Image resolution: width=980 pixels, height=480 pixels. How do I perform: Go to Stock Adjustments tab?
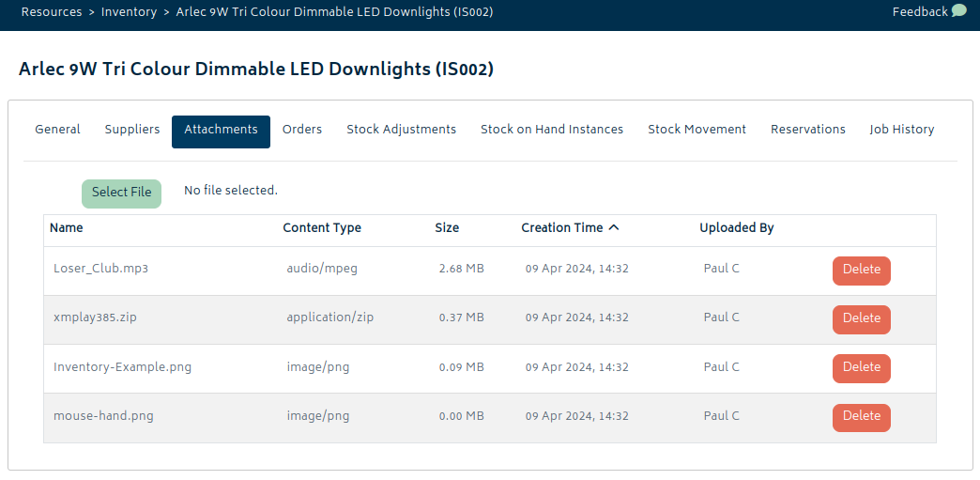(401, 130)
